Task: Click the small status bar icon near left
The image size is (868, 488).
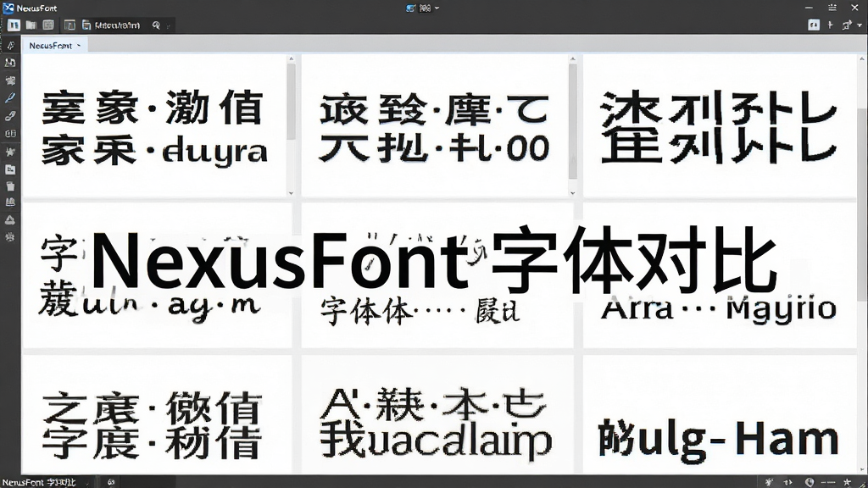Action: pyautogui.click(x=111, y=482)
